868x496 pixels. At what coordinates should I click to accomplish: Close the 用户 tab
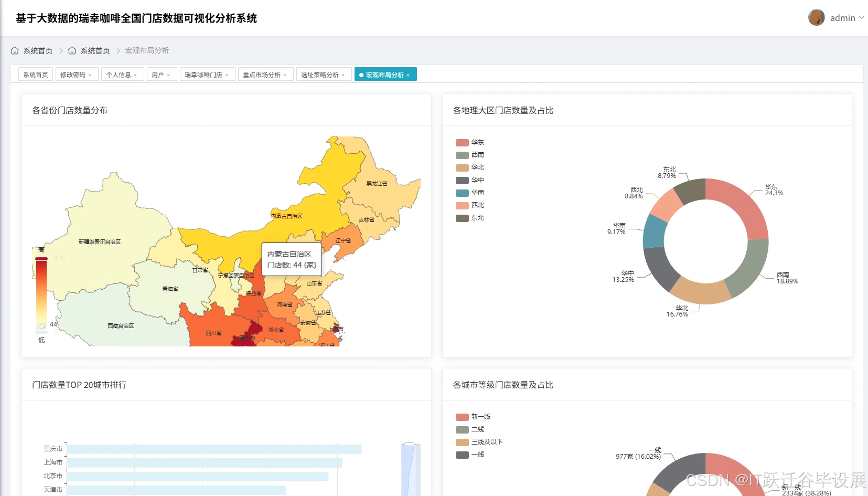[x=168, y=75]
